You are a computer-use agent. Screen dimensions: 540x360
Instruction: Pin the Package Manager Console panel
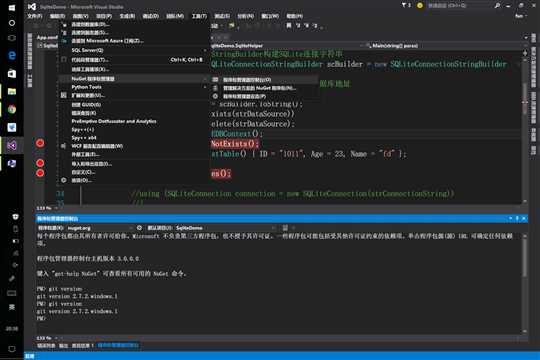[517, 218]
